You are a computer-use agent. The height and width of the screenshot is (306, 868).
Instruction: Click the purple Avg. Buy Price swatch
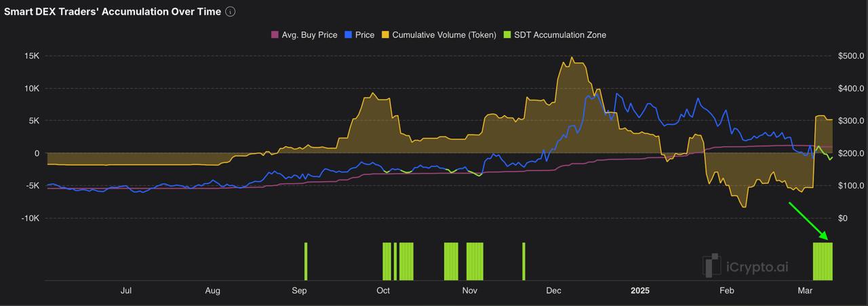pos(275,35)
